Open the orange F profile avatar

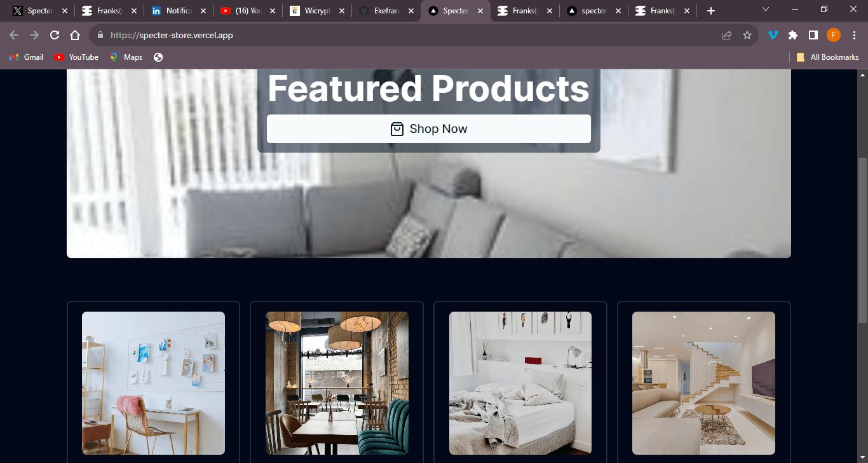pyautogui.click(x=834, y=35)
